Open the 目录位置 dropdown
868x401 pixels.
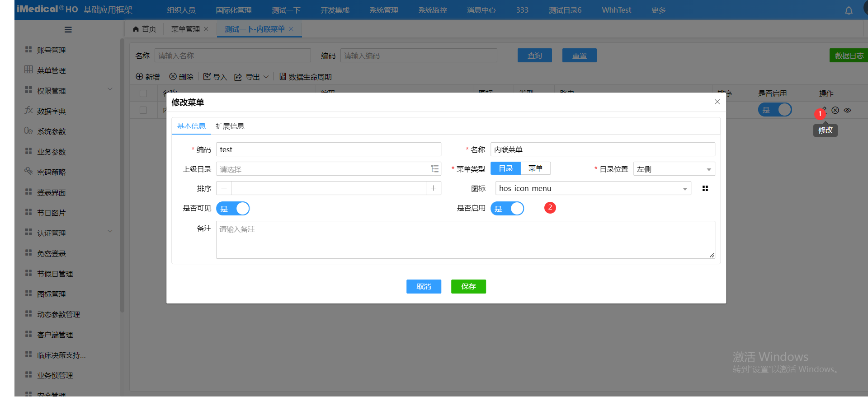click(x=674, y=169)
